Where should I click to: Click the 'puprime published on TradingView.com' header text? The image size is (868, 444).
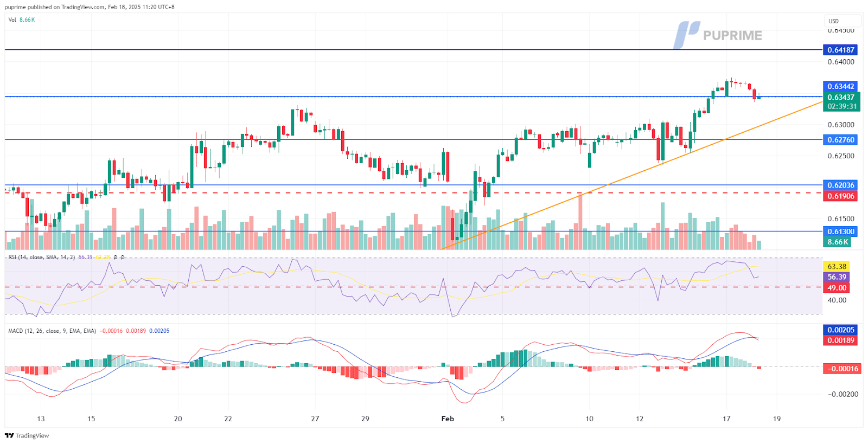coord(55,7)
